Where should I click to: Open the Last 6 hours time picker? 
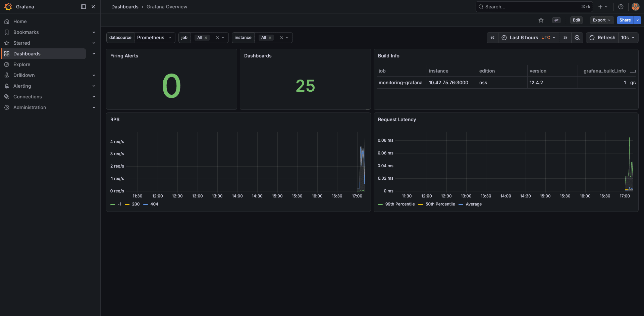tap(523, 38)
